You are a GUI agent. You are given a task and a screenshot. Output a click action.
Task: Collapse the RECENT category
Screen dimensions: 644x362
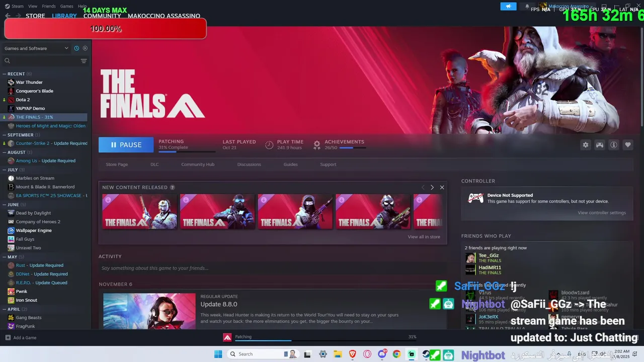[5, 74]
